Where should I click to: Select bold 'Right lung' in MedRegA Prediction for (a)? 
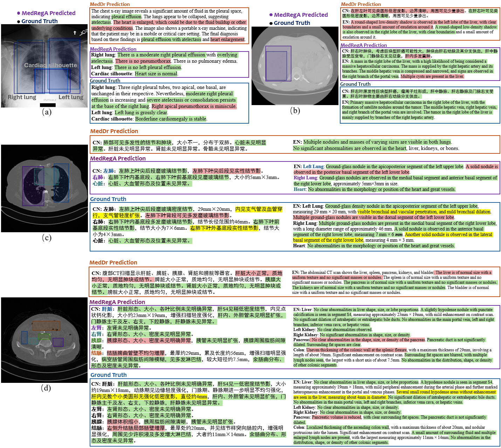click(103, 55)
